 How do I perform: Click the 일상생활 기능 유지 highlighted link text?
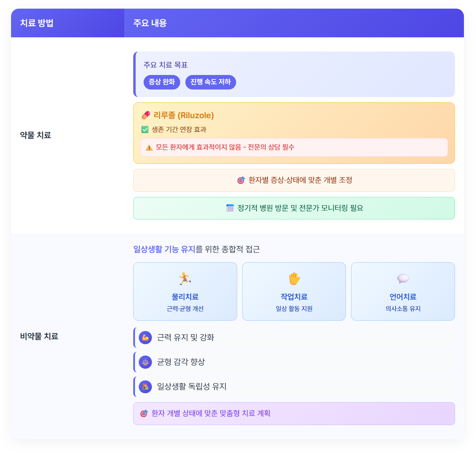(164, 249)
